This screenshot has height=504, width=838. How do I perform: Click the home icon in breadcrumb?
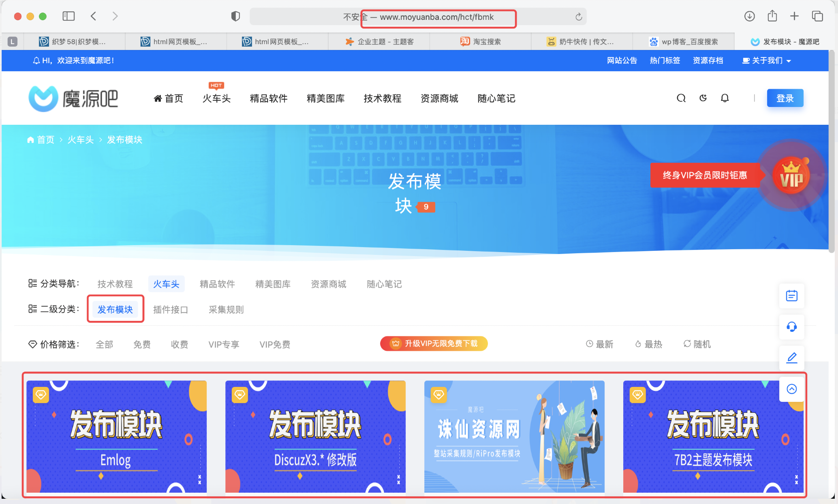click(30, 140)
